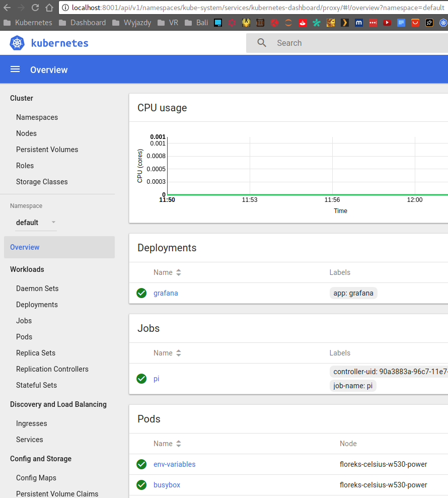Screen dimensions: 448x498
Task: Open the hamburger navigation menu
Action: pyautogui.click(x=15, y=69)
